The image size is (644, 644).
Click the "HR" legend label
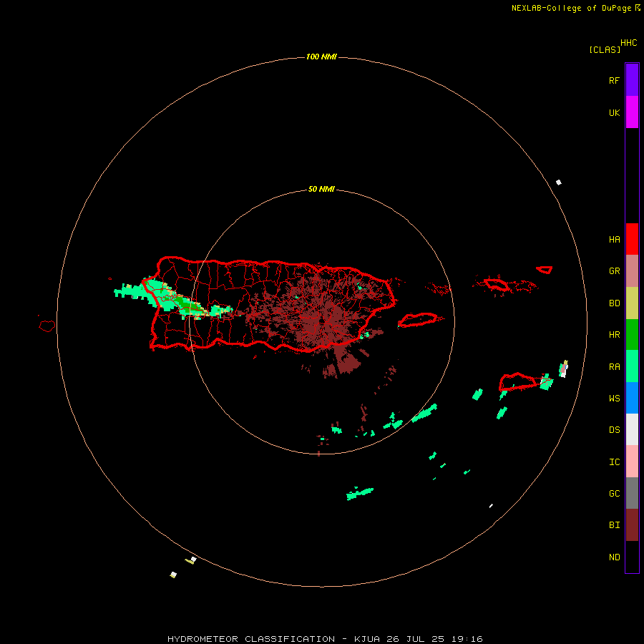pos(614,335)
